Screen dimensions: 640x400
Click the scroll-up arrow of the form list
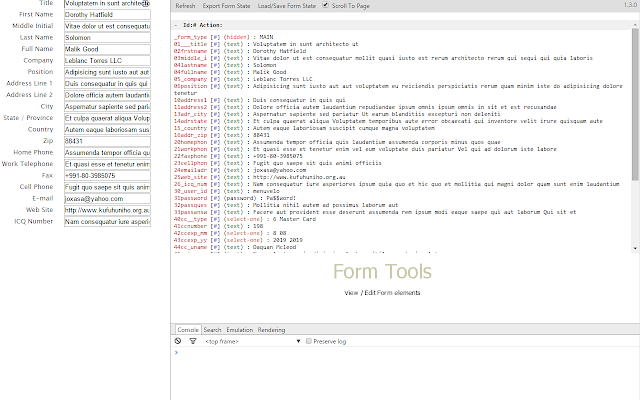[635, 25]
